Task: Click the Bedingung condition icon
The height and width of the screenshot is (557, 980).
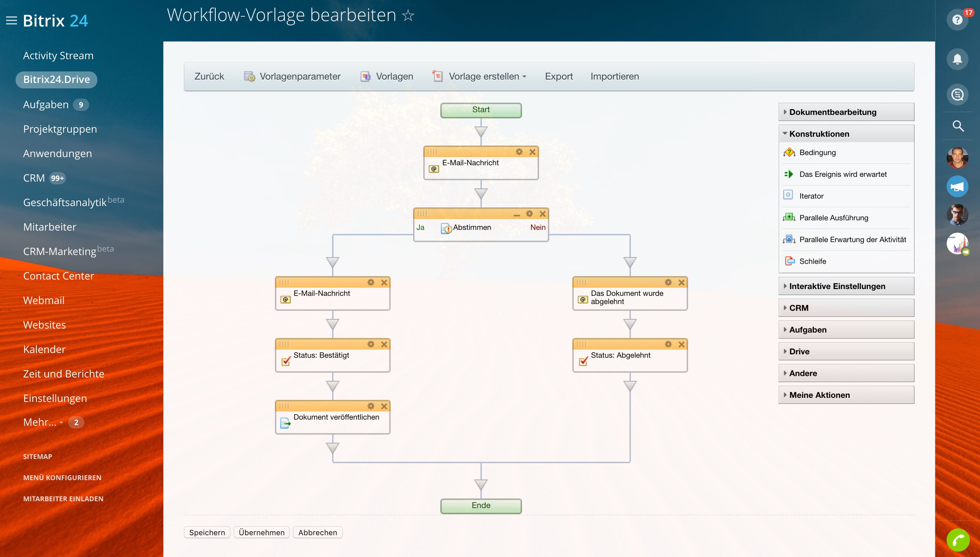Action: (x=789, y=152)
